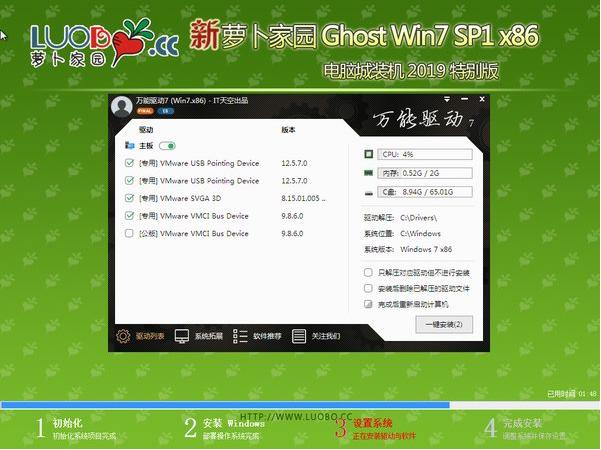
Task: Check [公版] VMware VMCI Bus Device
Action: coord(129,233)
